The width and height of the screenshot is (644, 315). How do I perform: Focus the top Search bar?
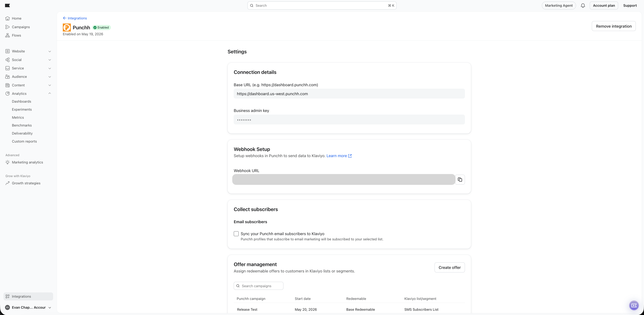coord(322,6)
